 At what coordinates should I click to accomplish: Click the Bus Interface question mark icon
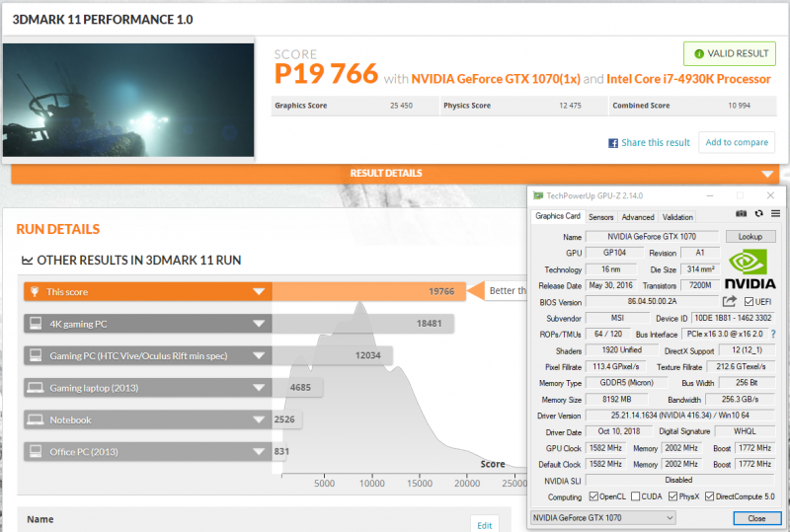[x=772, y=335]
